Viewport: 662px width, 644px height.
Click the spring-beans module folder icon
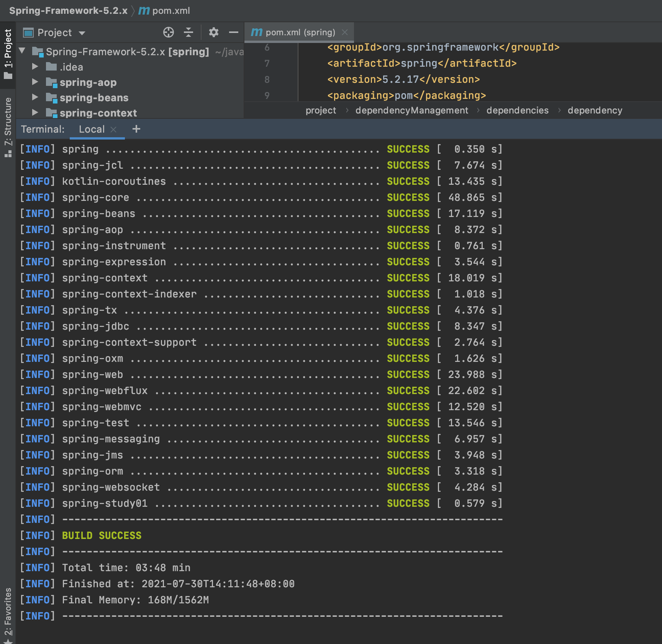click(51, 98)
